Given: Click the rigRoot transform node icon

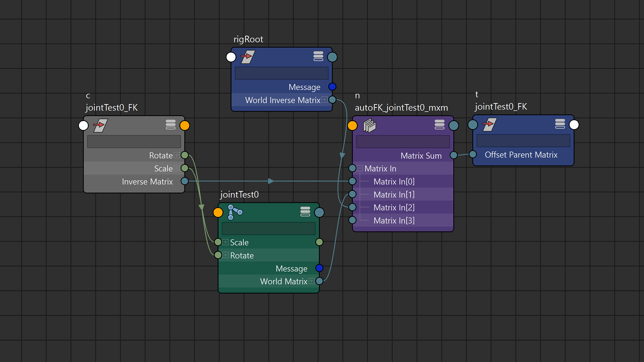Looking at the screenshot, I should click(x=248, y=57).
